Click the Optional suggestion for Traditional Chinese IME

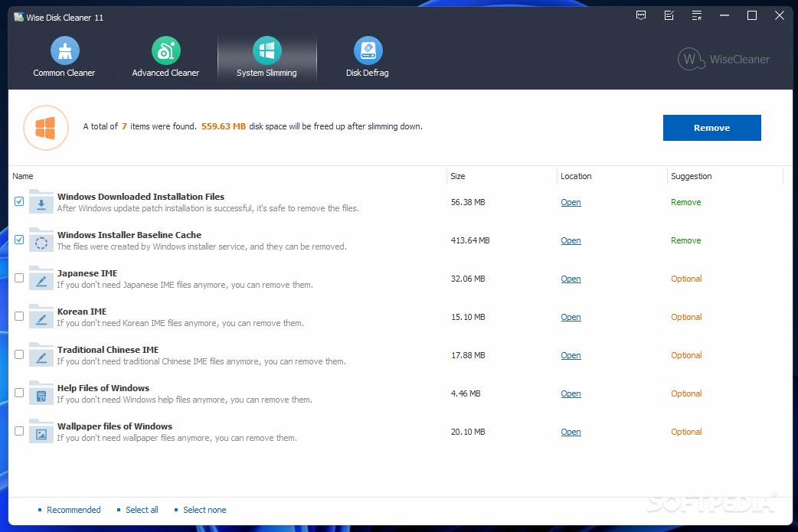686,355
